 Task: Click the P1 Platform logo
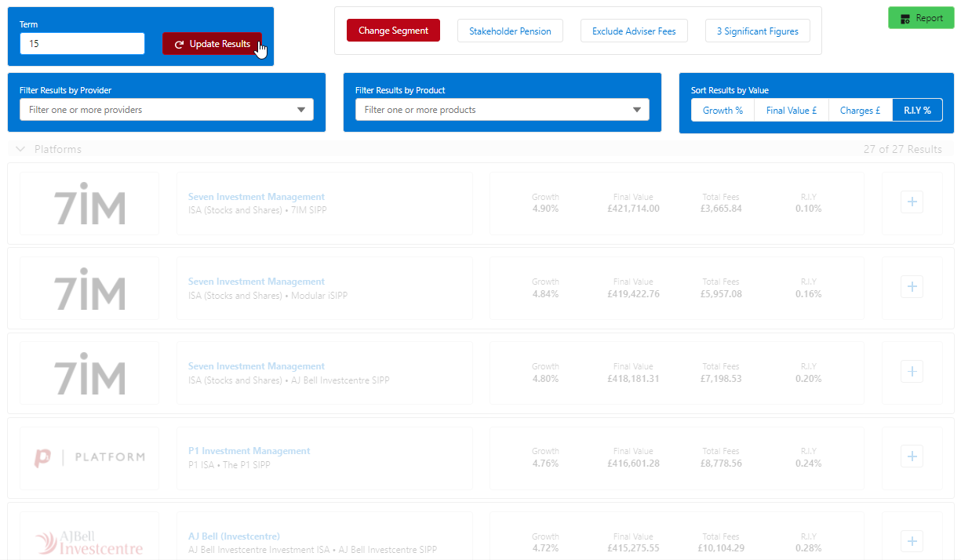[89, 457]
